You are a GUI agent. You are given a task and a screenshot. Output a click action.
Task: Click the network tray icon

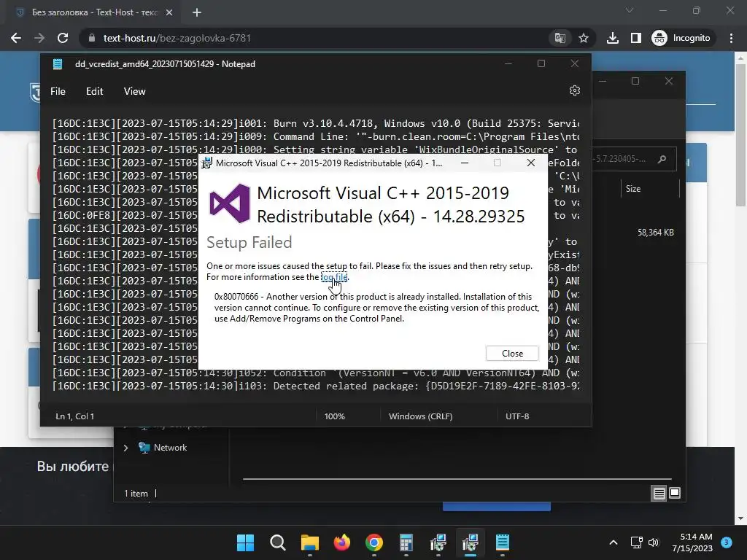click(636, 542)
